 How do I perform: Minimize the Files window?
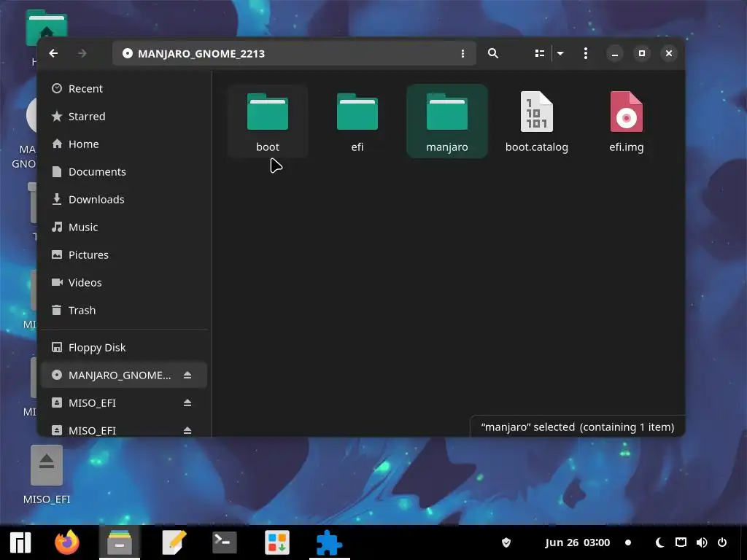click(x=615, y=53)
